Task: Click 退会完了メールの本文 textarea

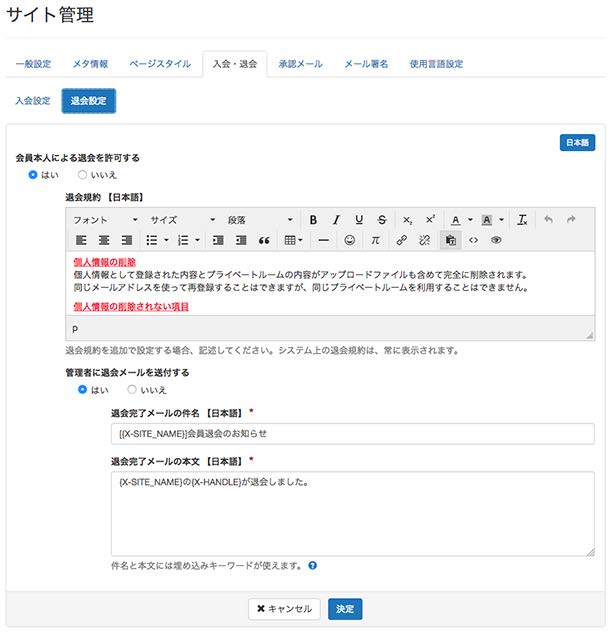Action: (353, 514)
